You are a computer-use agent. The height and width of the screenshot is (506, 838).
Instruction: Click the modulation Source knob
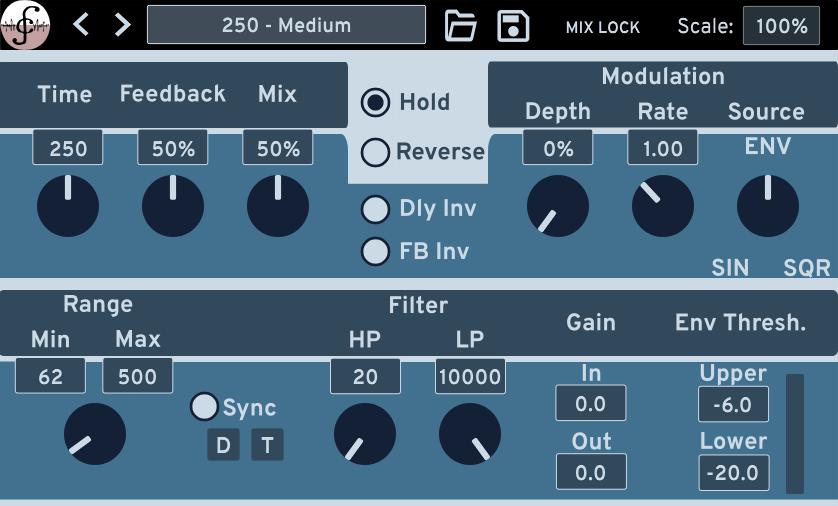pos(767,206)
